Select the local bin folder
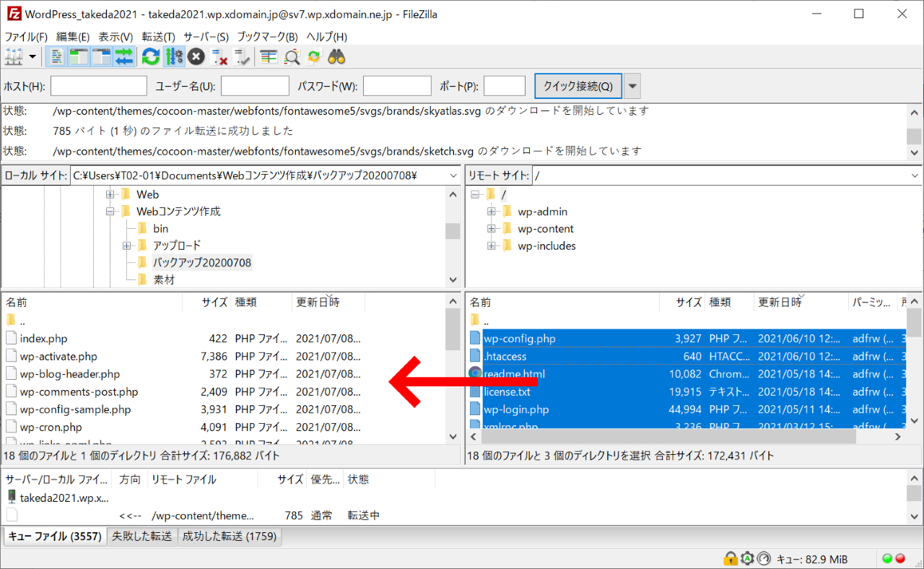This screenshot has width=924, height=569. (160, 228)
